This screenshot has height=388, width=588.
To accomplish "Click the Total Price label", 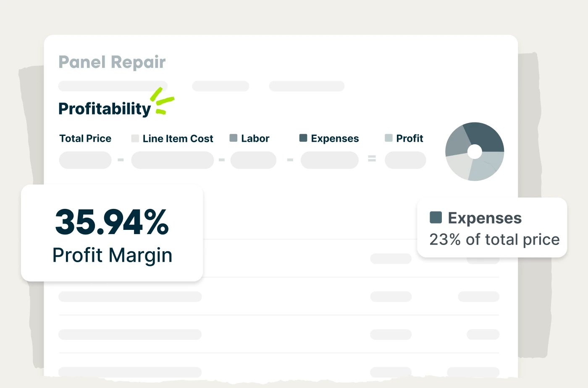I will point(85,138).
